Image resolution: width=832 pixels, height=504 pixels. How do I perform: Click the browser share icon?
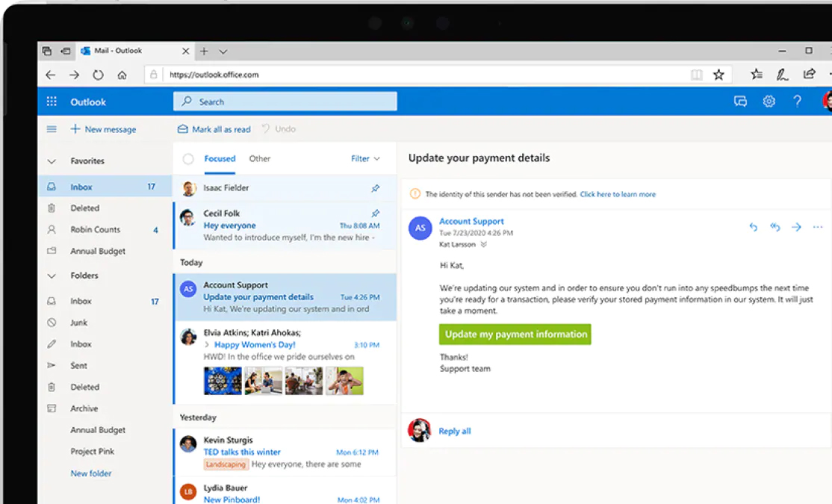[x=809, y=74]
